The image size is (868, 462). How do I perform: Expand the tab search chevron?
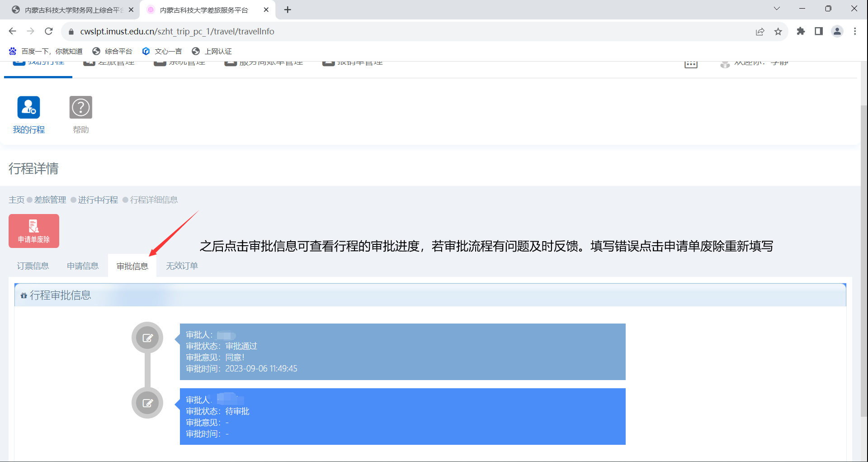coord(777,9)
